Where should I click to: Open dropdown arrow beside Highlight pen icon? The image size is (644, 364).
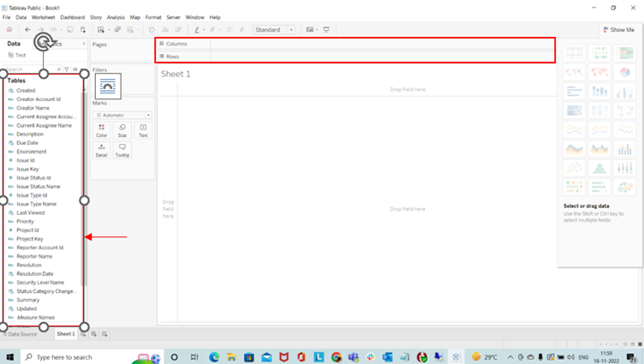(x=204, y=30)
